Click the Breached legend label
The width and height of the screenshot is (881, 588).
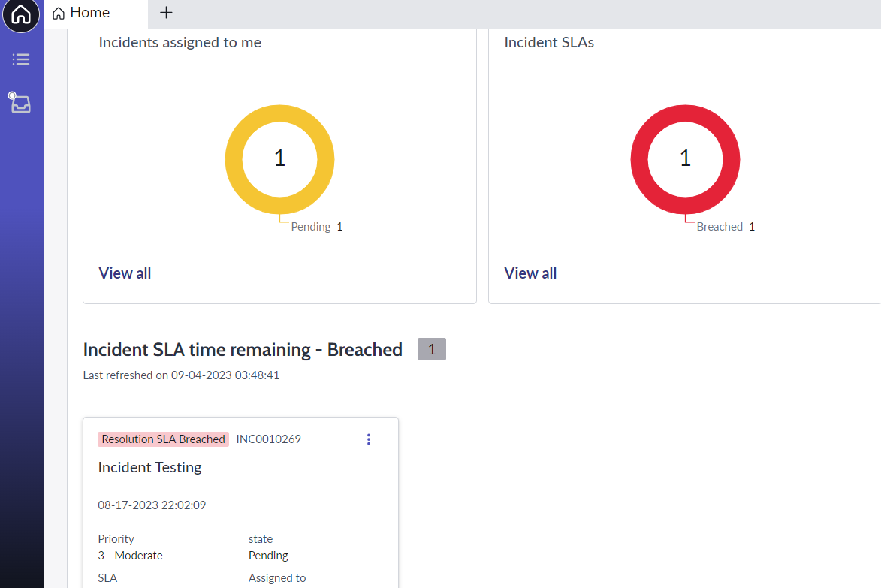tap(720, 227)
